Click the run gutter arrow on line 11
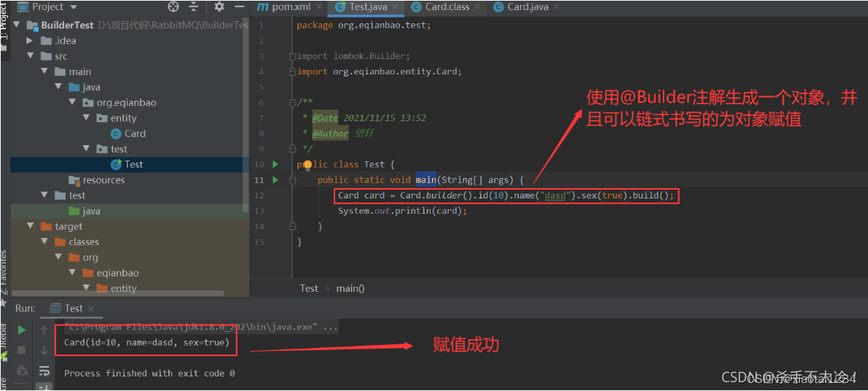Image resolution: width=868 pixels, height=391 pixels. [276, 179]
